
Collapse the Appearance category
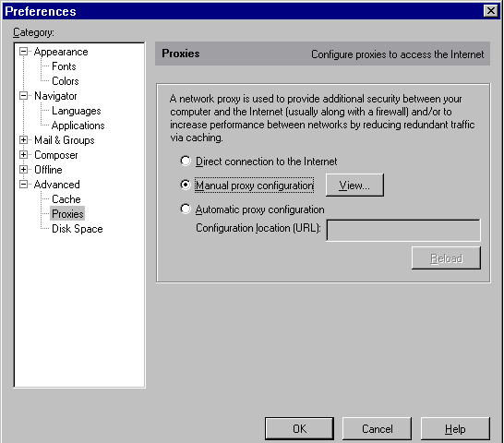click(x=23, y=52)
